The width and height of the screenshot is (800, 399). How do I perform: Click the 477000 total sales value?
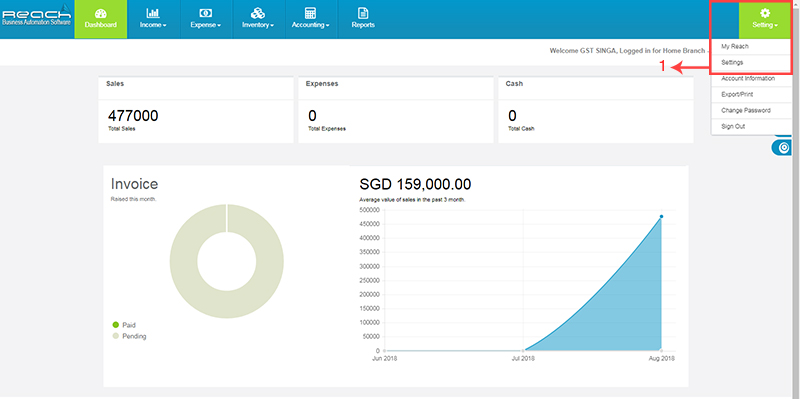(x=133, y=116)
